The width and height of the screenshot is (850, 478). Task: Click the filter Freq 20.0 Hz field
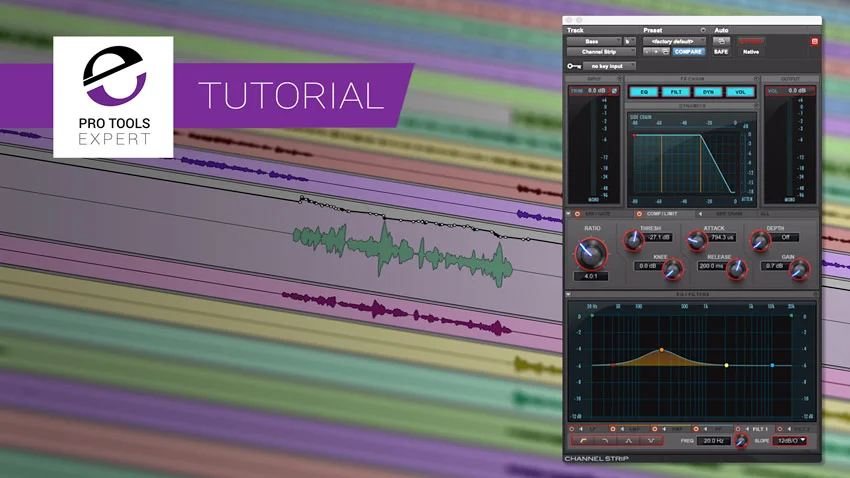click(714, 441)
